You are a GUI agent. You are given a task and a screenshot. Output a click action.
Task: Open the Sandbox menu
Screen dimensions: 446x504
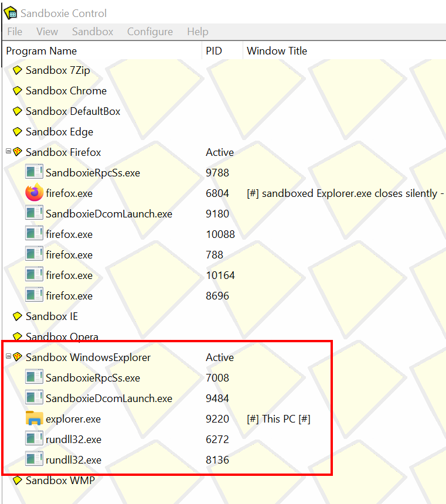93,32
